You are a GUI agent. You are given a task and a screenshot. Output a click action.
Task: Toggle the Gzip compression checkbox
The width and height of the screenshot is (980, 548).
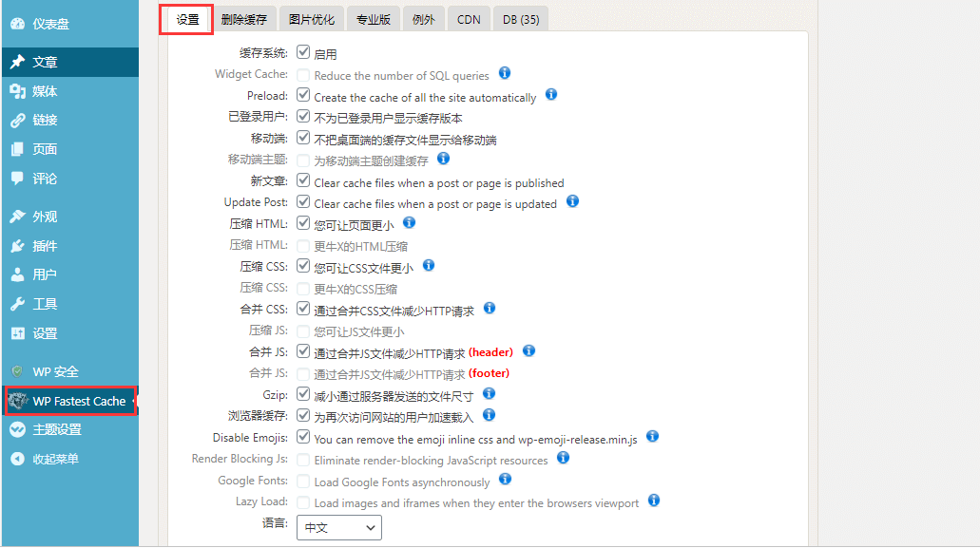coord(303,393)
